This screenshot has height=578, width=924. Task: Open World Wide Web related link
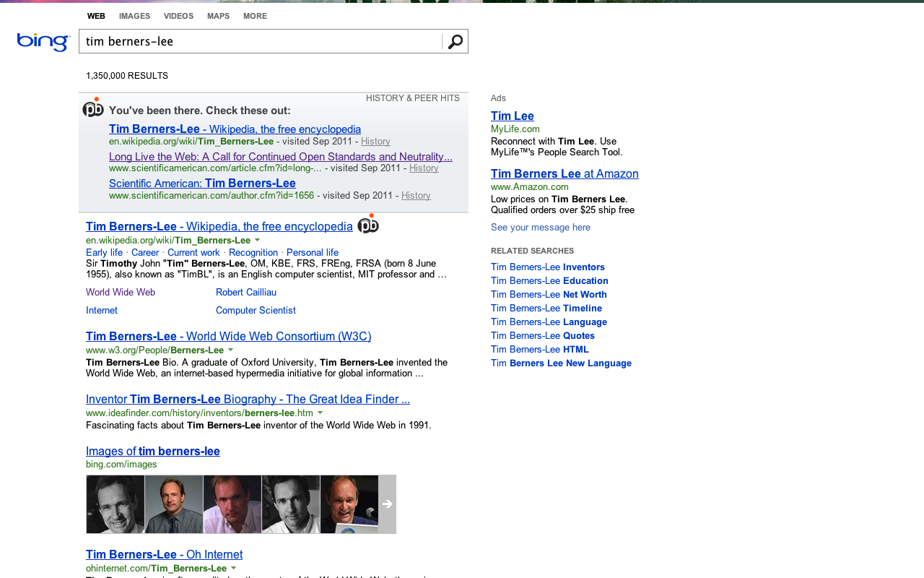point(121,293)
